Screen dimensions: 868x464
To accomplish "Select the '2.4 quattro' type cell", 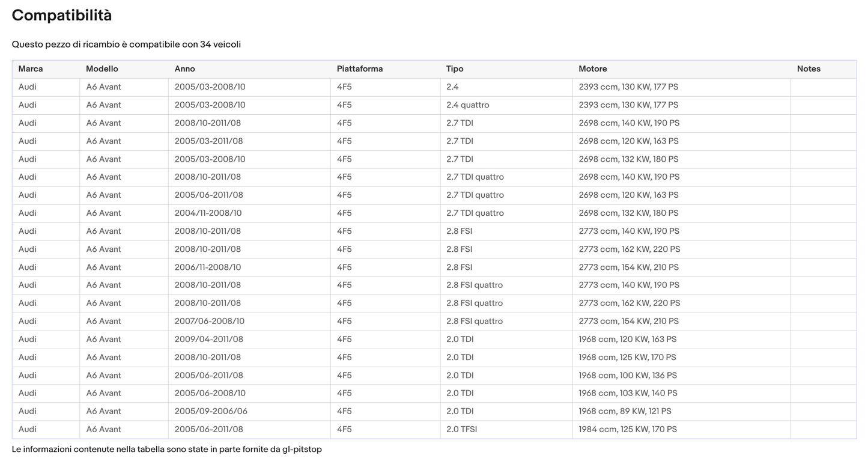I will 468,105.
